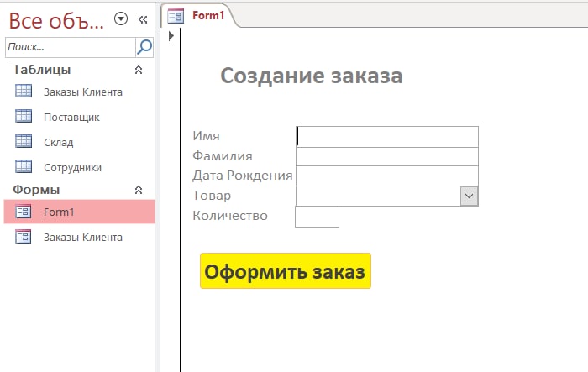
Task: Collapse the Формы group chevron
Action: click(x=139, y=190)
